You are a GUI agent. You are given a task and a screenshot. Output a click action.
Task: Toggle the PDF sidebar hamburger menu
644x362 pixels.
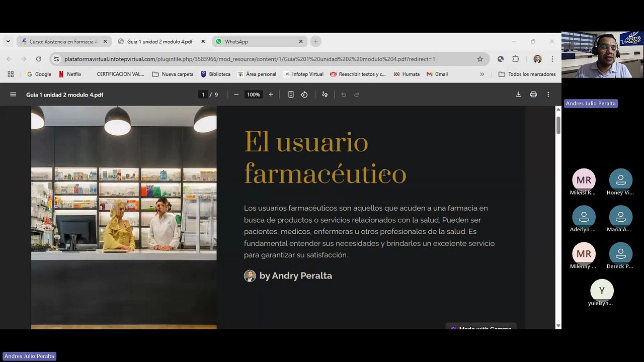click(x=13, y=95)
